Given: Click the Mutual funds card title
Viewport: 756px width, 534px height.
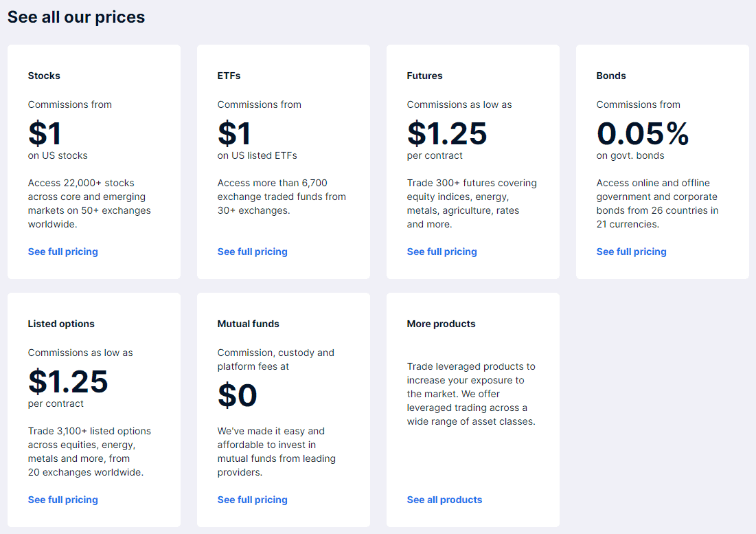Looking at the screenshot, I should click(248, 324).
